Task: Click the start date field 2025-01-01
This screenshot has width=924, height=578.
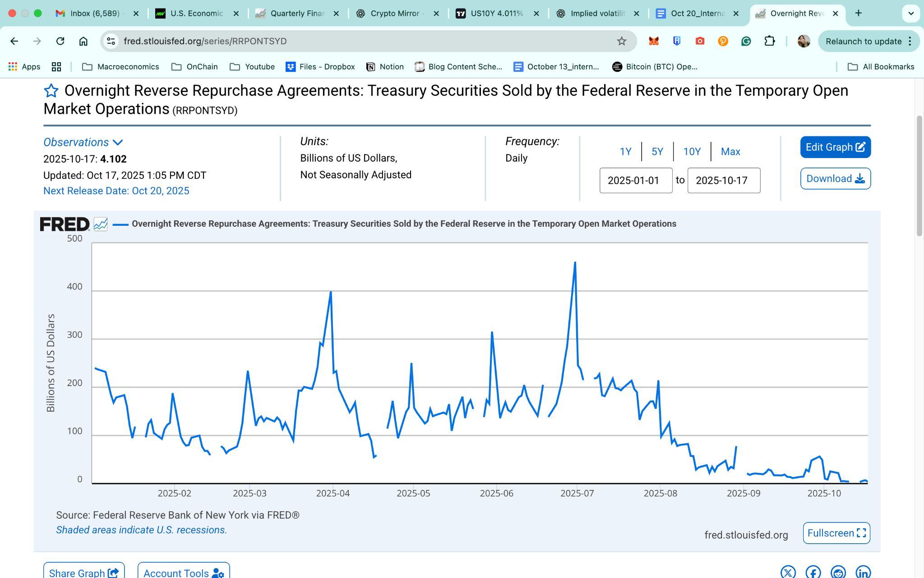Action: coord(635,181)
